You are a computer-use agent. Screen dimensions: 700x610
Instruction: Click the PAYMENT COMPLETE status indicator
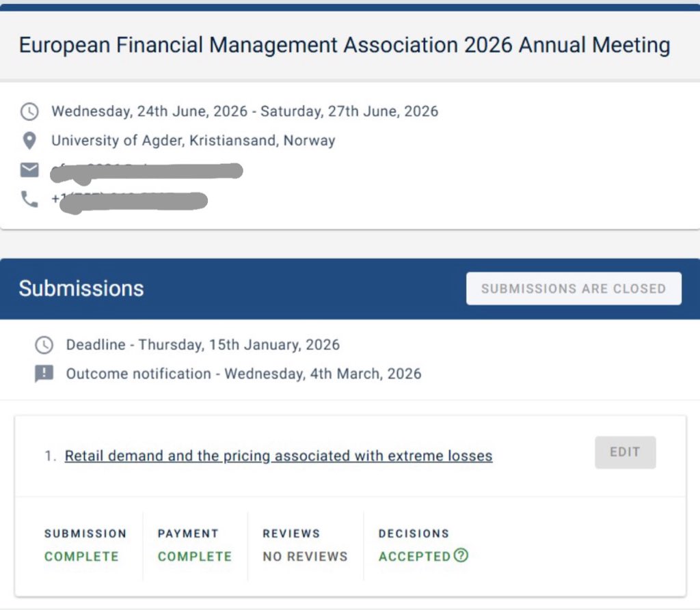pos(193,556)
